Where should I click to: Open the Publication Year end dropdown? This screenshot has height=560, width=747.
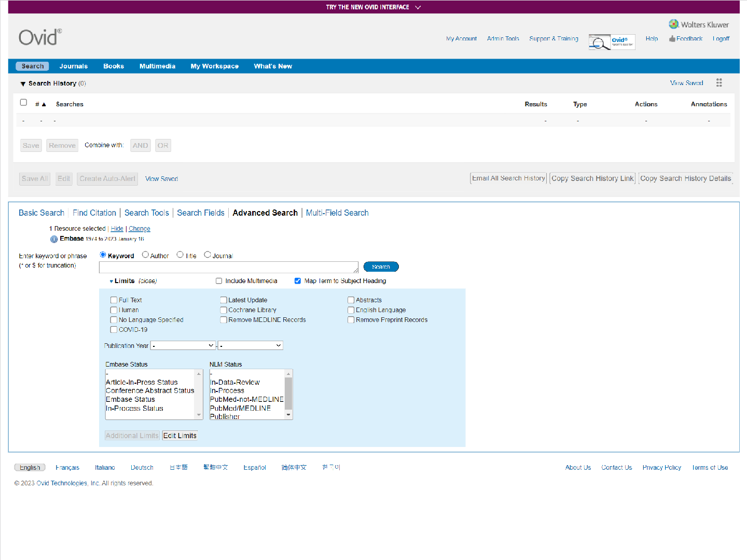coord(251,345)
